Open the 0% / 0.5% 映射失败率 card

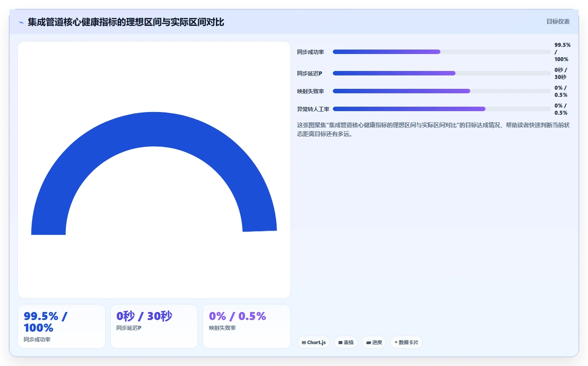tap(247, 326)
